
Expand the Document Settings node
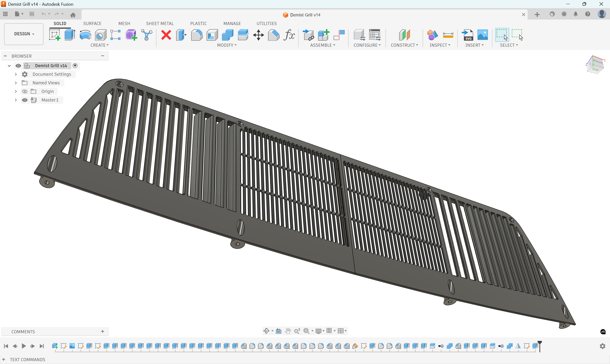pos(16,74)
